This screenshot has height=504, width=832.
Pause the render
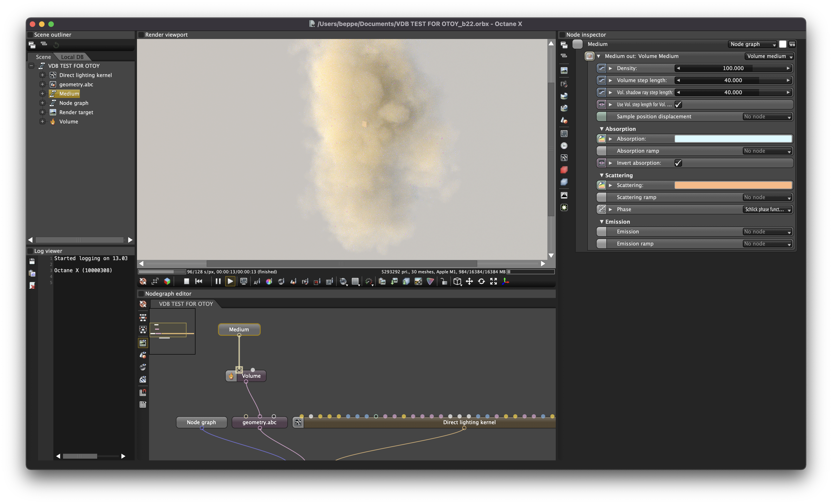pos(218,281)
